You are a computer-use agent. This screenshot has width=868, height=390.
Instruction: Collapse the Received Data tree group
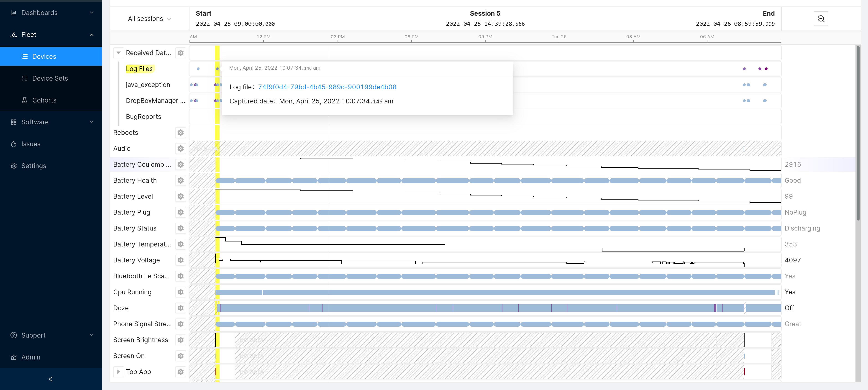(x=119, y=53)
